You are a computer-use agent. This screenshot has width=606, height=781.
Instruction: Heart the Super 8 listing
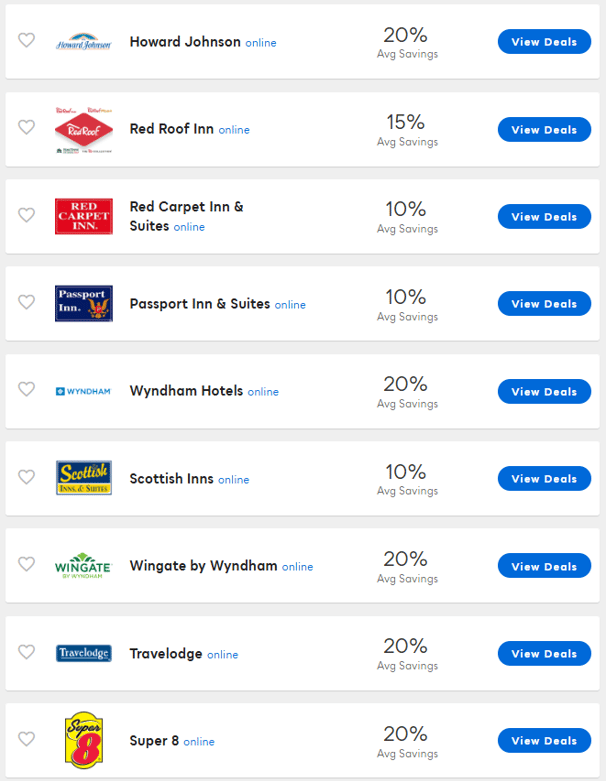(x=26, y=739)
